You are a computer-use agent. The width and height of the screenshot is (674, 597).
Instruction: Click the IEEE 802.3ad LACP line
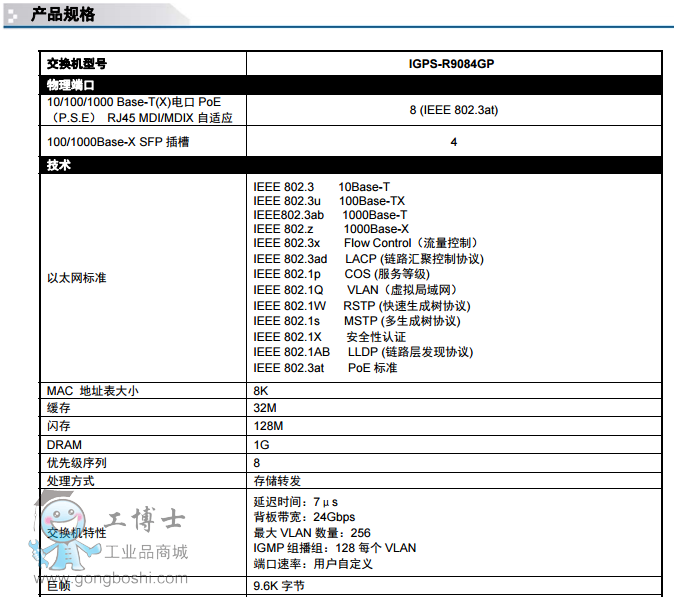368,258
